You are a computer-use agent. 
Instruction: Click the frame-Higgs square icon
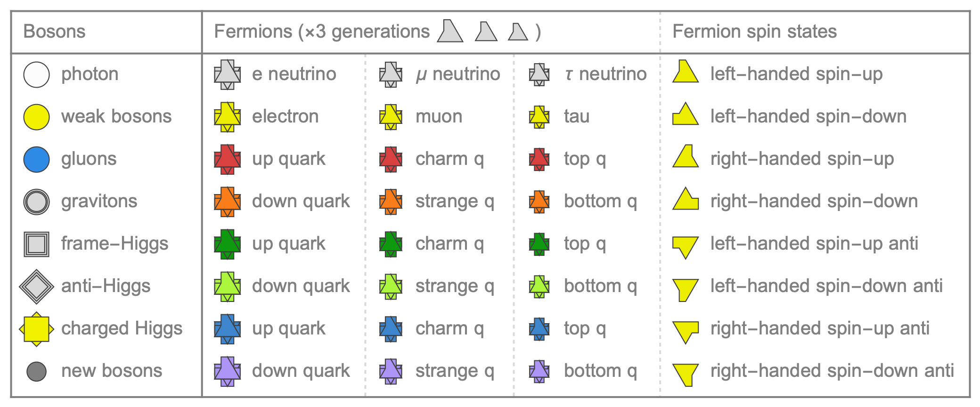(x=36, y=244)
